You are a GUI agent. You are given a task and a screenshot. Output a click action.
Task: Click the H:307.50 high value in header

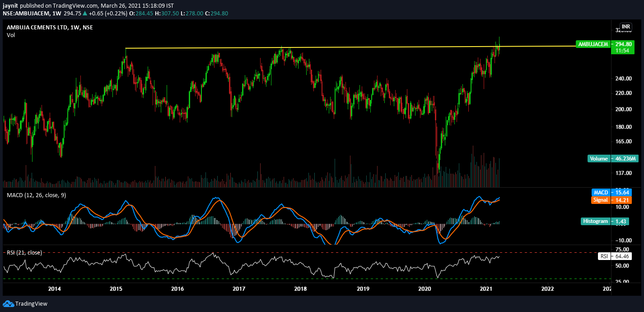point(167,14)
